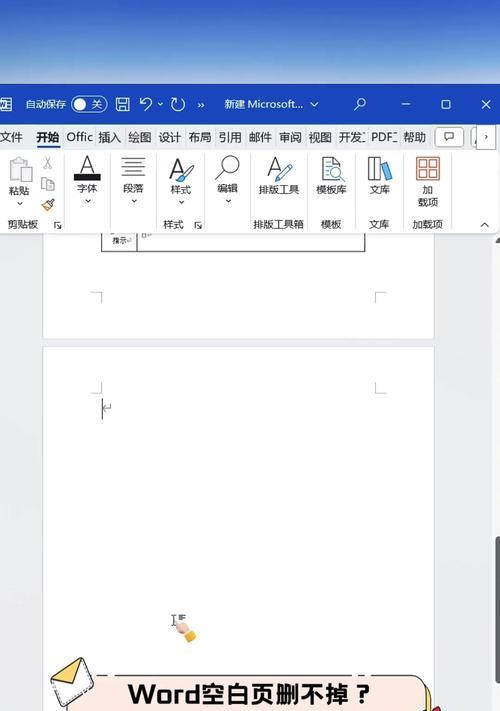Click the paragraph mark on the blank page
This screenshot has width=500, height=711.
click(x=107, y=409)
